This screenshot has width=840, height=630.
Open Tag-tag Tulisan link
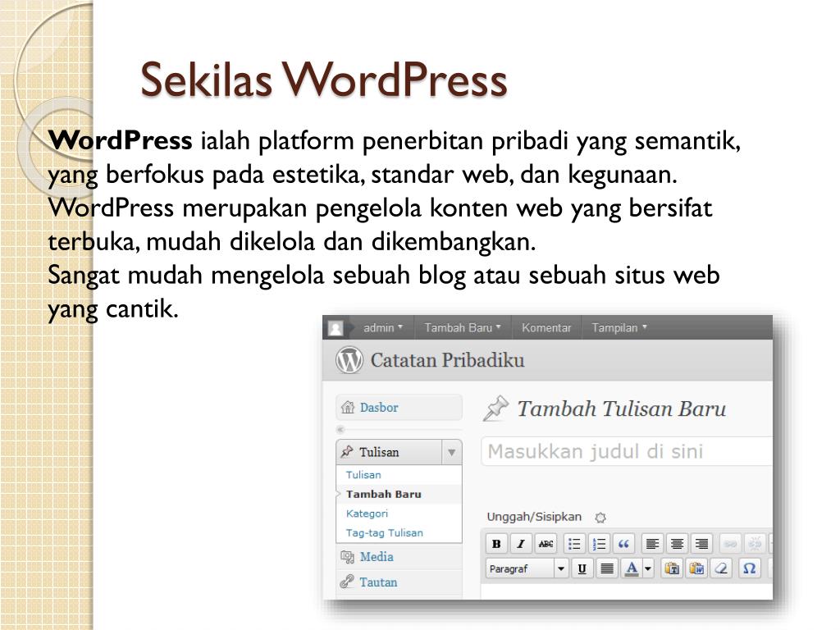tap(384, 533)
